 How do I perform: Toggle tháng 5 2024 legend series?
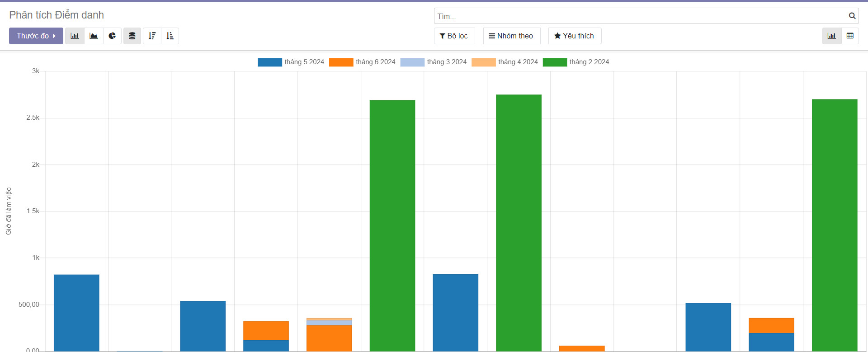(304, 62)
